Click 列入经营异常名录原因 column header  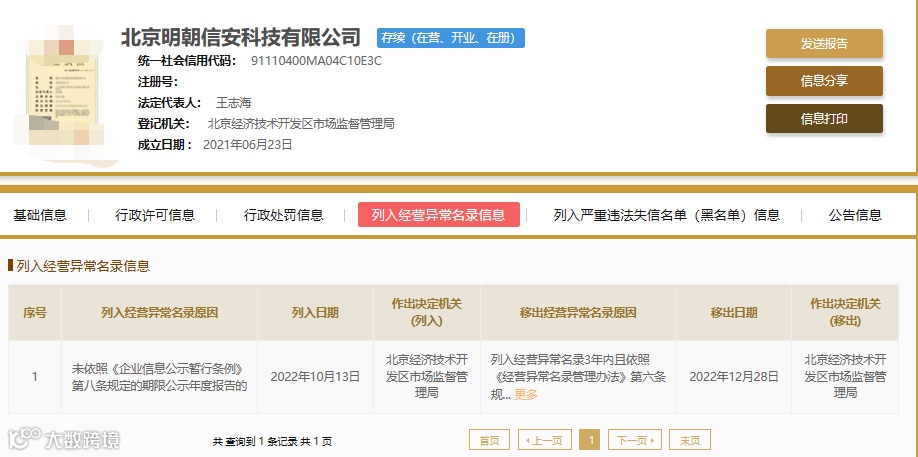159,312
